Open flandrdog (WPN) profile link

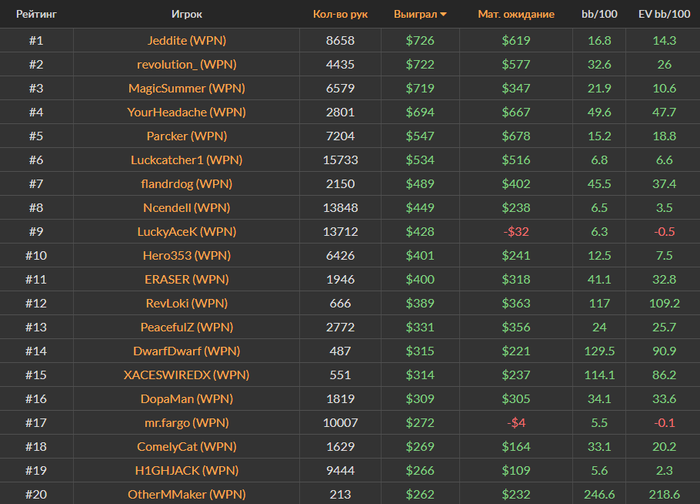[x=187, y=184]
